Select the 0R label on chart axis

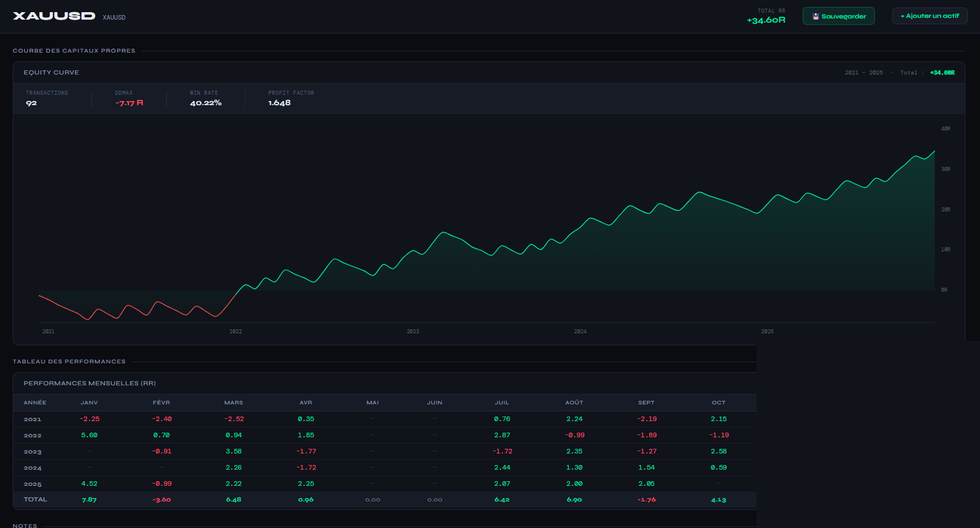944,290
